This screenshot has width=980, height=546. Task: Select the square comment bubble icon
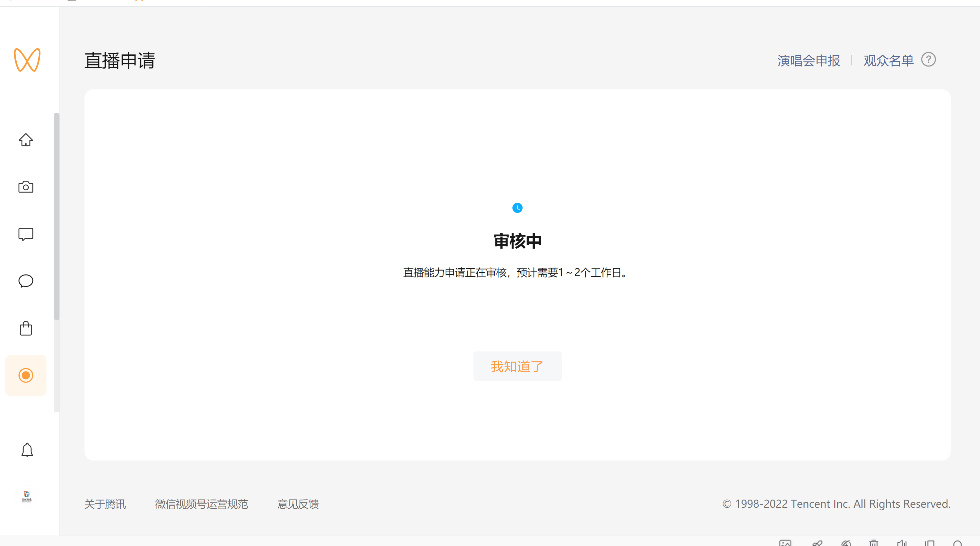[26, 234]
